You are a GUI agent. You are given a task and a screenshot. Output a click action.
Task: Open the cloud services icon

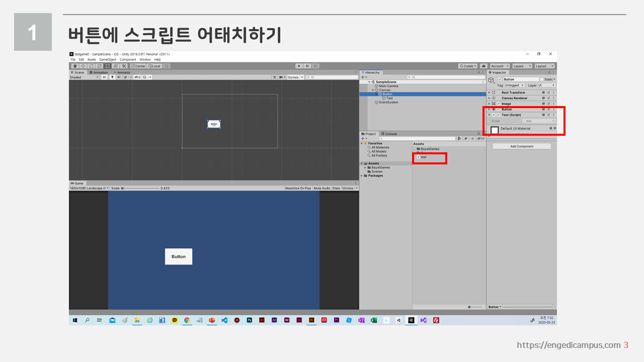coord(484,66)
